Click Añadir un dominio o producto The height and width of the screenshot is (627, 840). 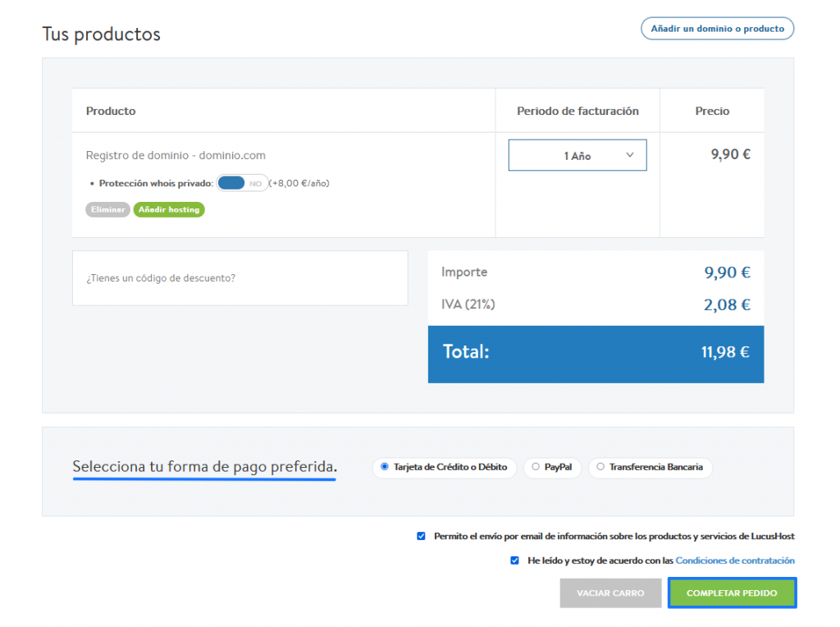tap(717, 28)
